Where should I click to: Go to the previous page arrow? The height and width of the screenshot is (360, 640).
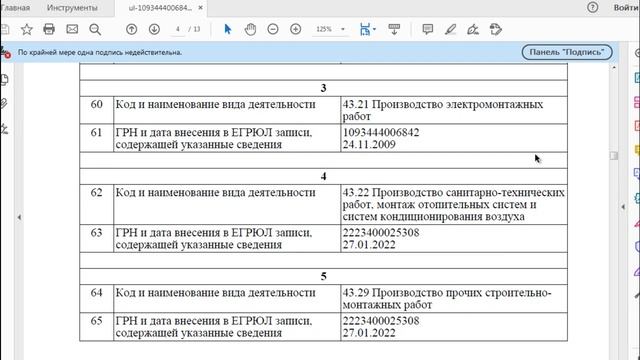click(x=131, y=29)
